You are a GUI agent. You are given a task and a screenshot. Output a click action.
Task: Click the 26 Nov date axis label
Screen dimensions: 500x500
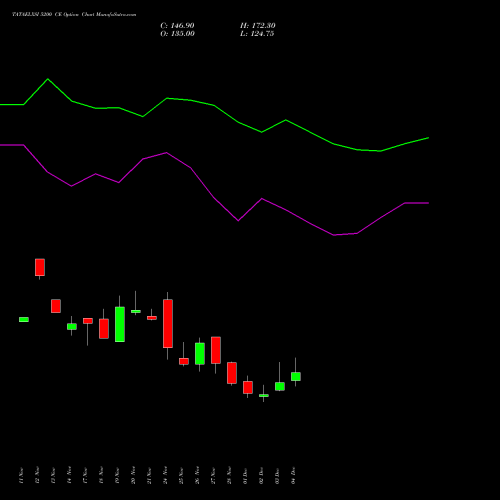pyautogui.click(x=197, y=476)
